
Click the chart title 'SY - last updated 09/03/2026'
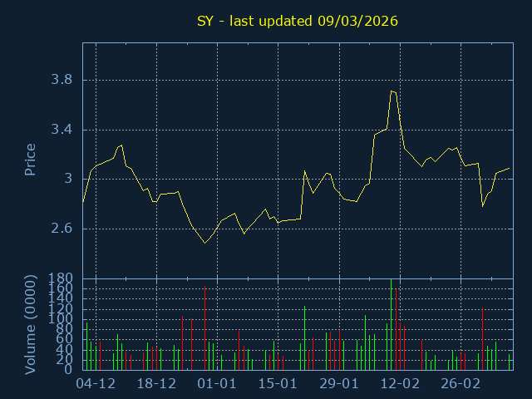(x=298, y=21)
